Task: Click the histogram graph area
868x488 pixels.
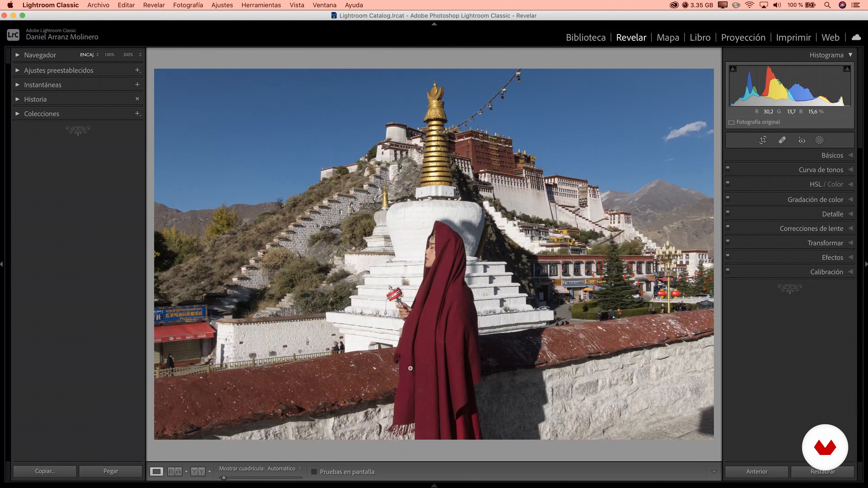Action: point(790,86)
